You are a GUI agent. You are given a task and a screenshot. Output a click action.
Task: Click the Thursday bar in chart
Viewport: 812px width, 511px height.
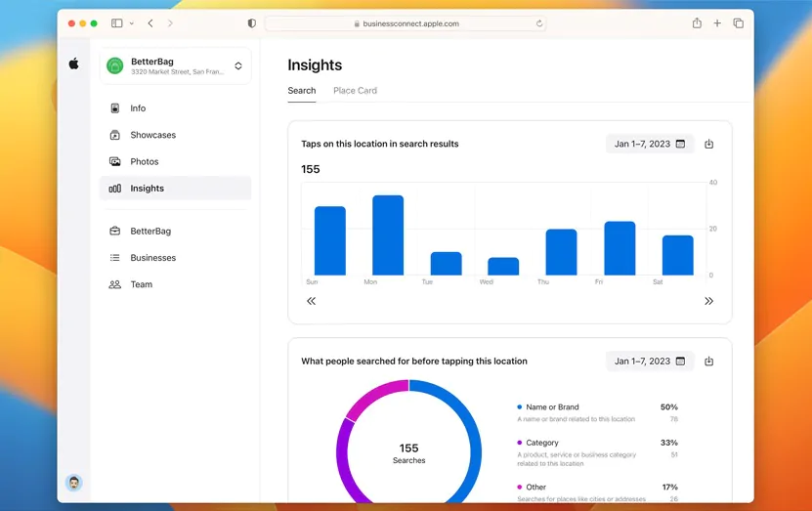point(561,252)
